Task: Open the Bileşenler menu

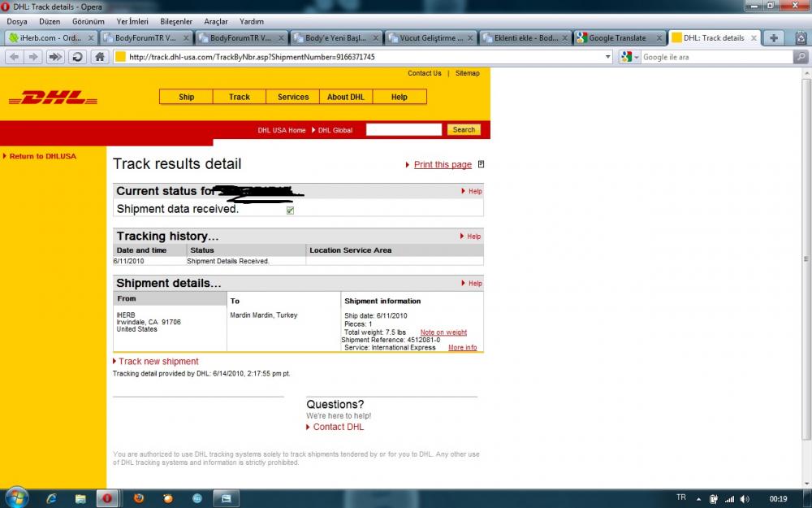Action: point(176,22)
